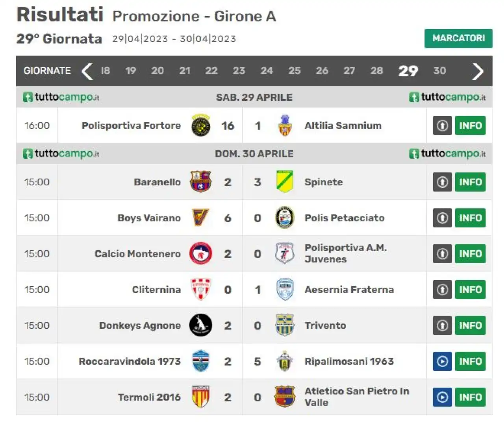Play Roccaravindola vs Ripalimosani video highlights
This screenshot has width=504, height=425.
pyautogui.click(x=442, y=361)
